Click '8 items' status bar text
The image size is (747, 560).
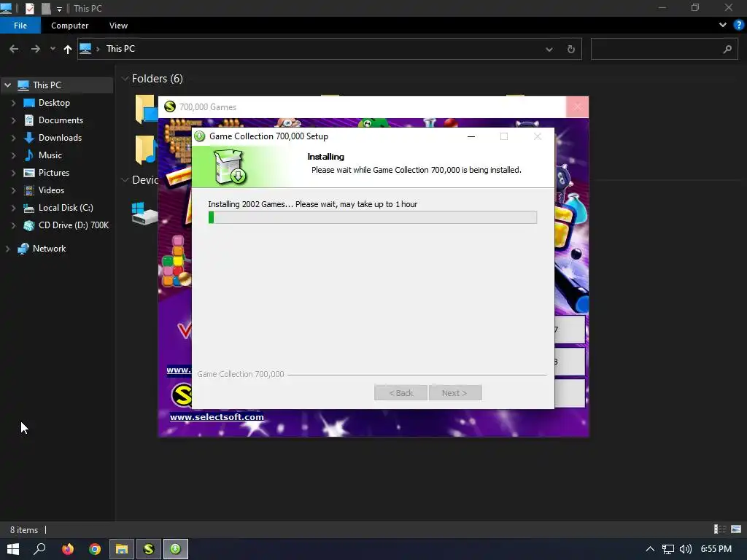pyautogui.click(x=24, y=529)
